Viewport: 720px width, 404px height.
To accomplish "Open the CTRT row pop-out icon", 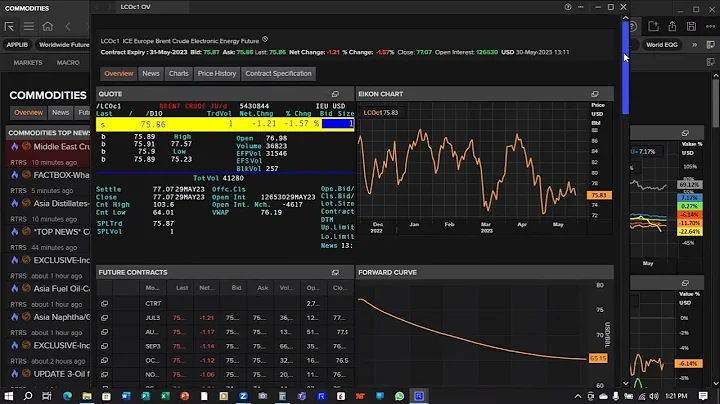I will click(x=104, y=303).
